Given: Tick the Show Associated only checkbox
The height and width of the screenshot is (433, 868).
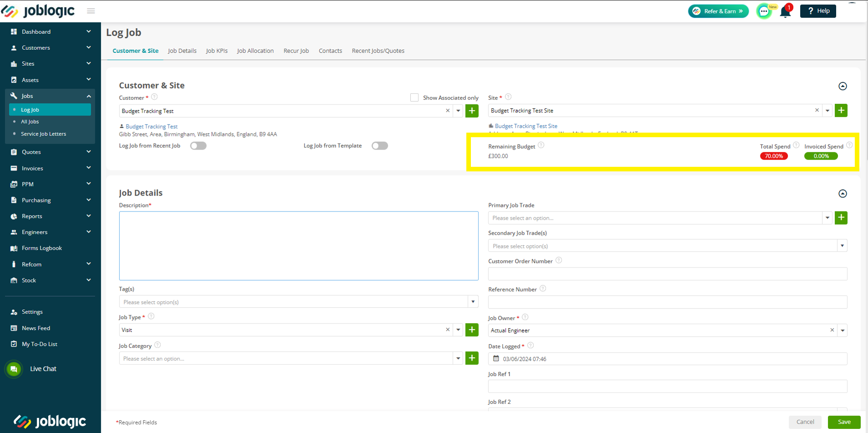Looking at the screenshot, I should coord(414,98).
